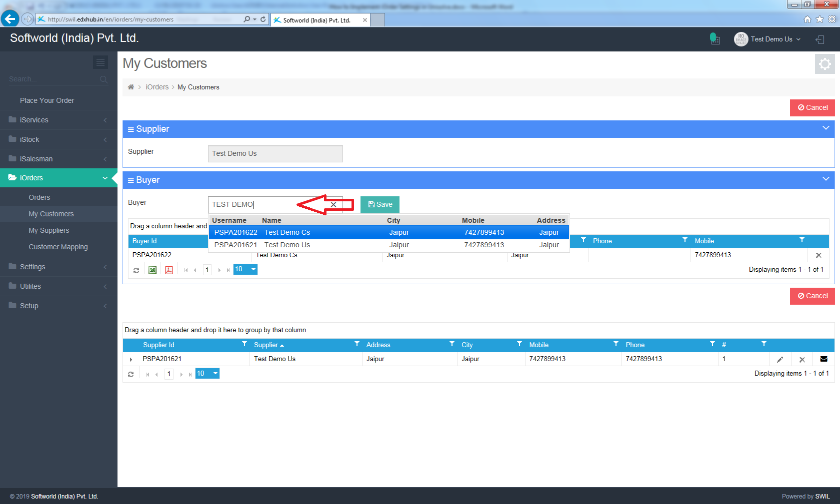Image resolution: width=840 pixels, height=504 pixels.
Task: Select PSPA201621 Test Demo Us suggestion
Action: pos(388,245)
